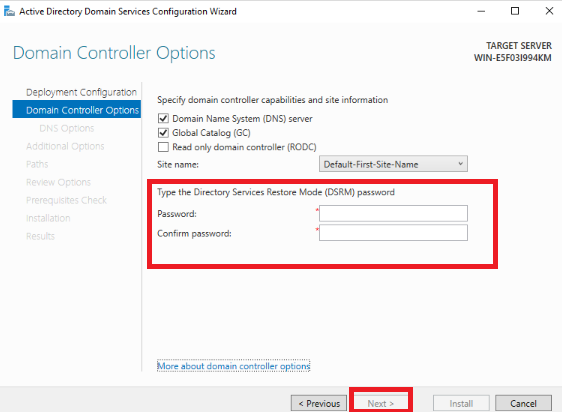Go back with the Previous button
The width and height of the screenshot is (562, 412).
click(319, 403)
